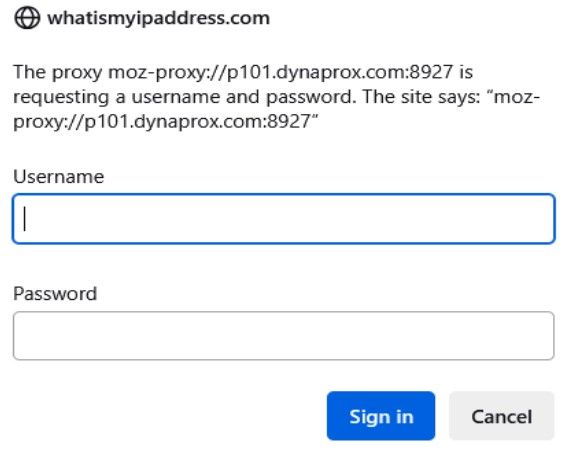Focus the Password input field

(283, 336)
